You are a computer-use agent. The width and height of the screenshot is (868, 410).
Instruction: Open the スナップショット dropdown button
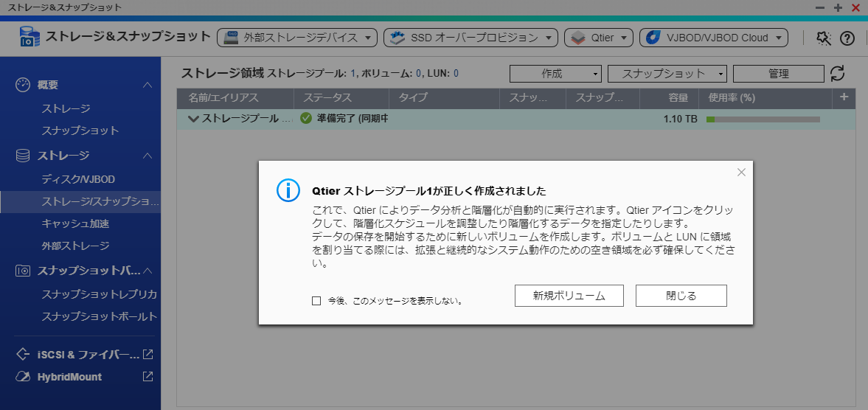pos(667,74)
